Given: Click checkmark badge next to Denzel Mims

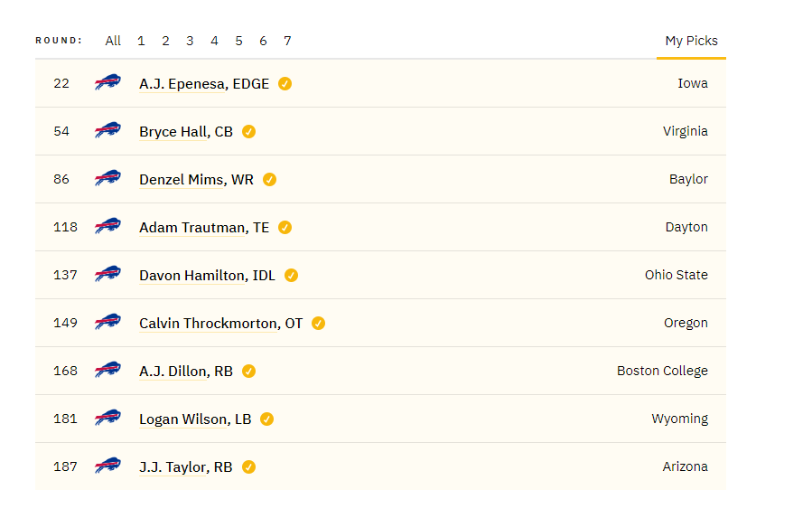Looking at the screenshot, I should pyautogui.click(x=269, y=179).
